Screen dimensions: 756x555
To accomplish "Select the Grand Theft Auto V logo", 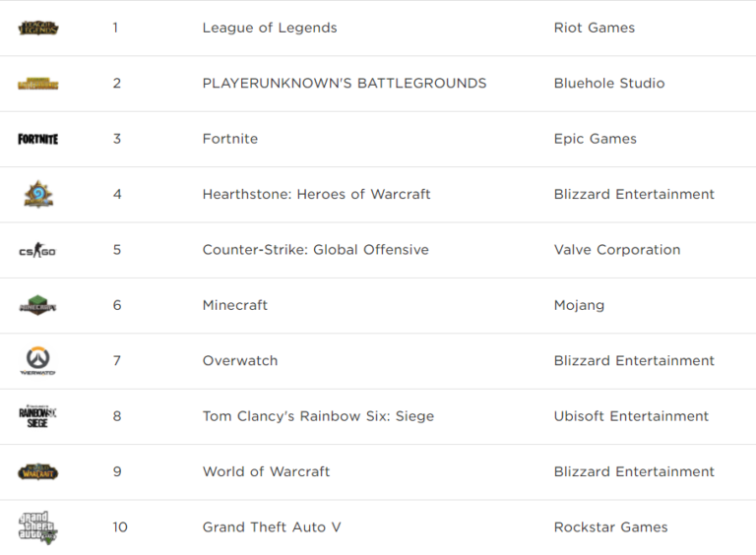I will click(x=38, y=527).
